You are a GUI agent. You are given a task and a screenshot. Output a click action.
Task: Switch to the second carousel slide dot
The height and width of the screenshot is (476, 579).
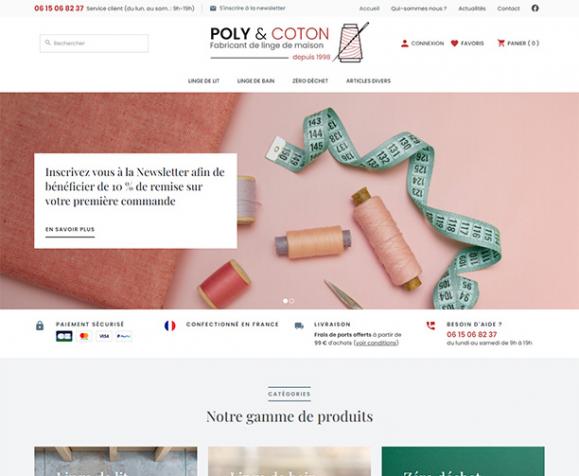292,301
